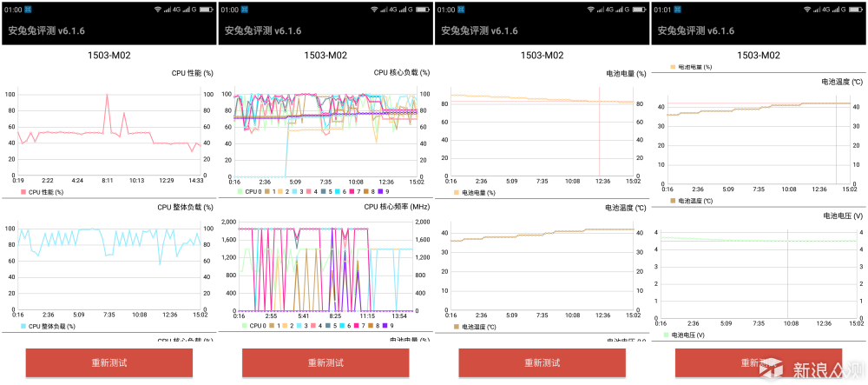
Task: Tap 电池温度 legend swatch on the 01:01 screen
Action: (673, 201)
